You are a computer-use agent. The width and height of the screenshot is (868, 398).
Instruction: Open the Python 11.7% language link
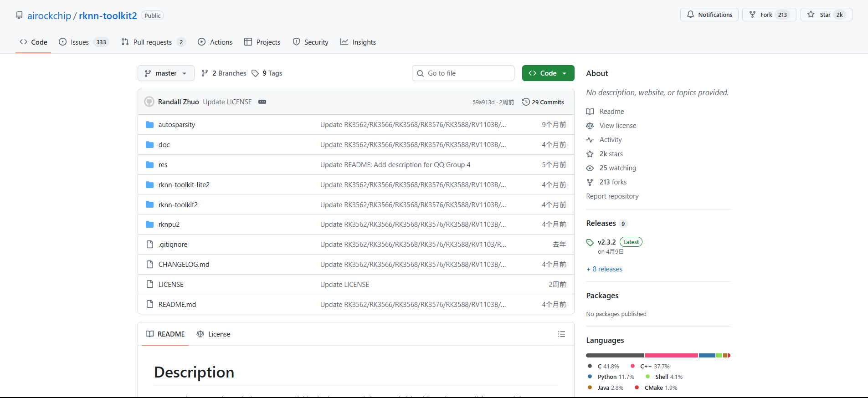click(x=611, y=377)
